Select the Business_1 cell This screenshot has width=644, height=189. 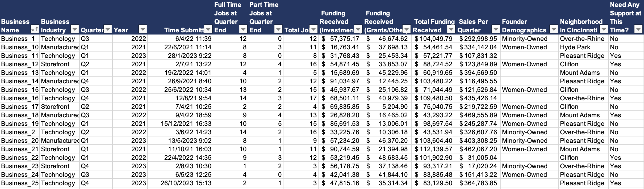(20, 39)
